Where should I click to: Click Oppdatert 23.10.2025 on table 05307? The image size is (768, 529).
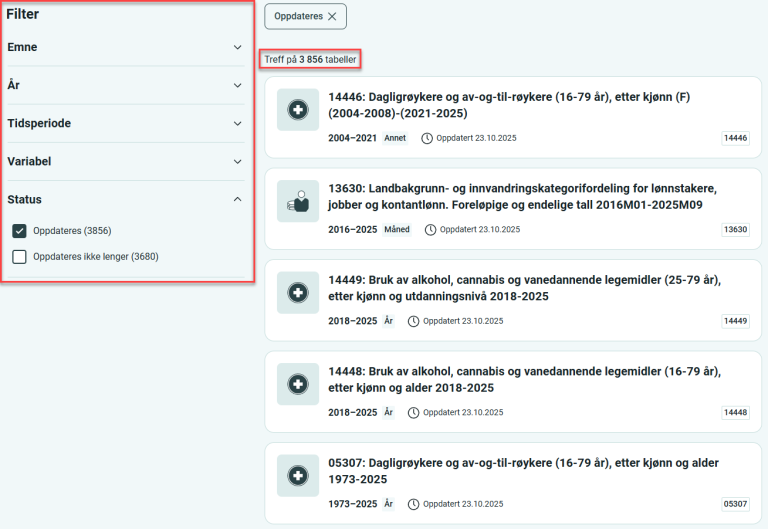click(463, 504)
